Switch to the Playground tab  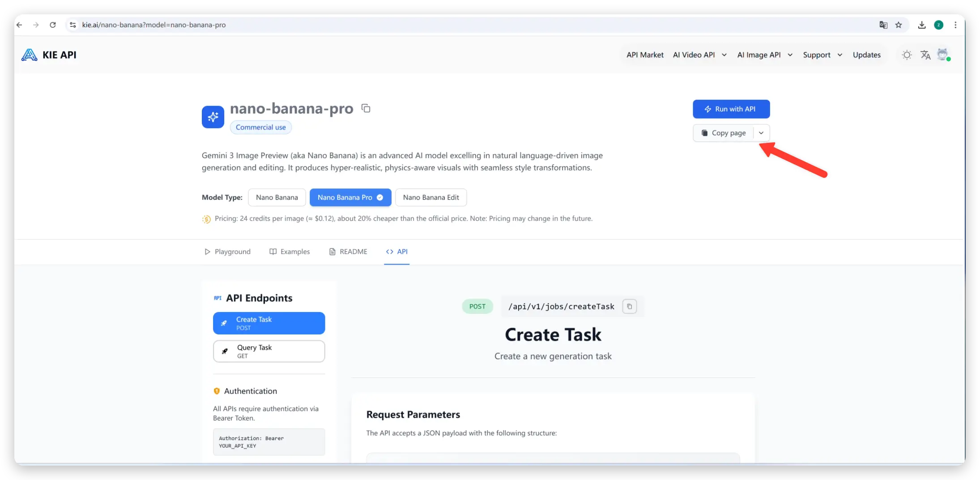[x=227, y=252]
